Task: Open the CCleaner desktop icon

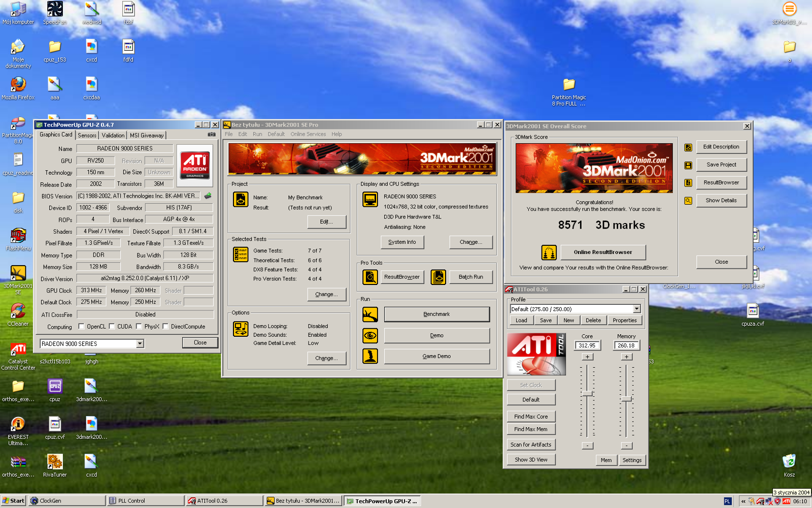Action: pos(18,314)
